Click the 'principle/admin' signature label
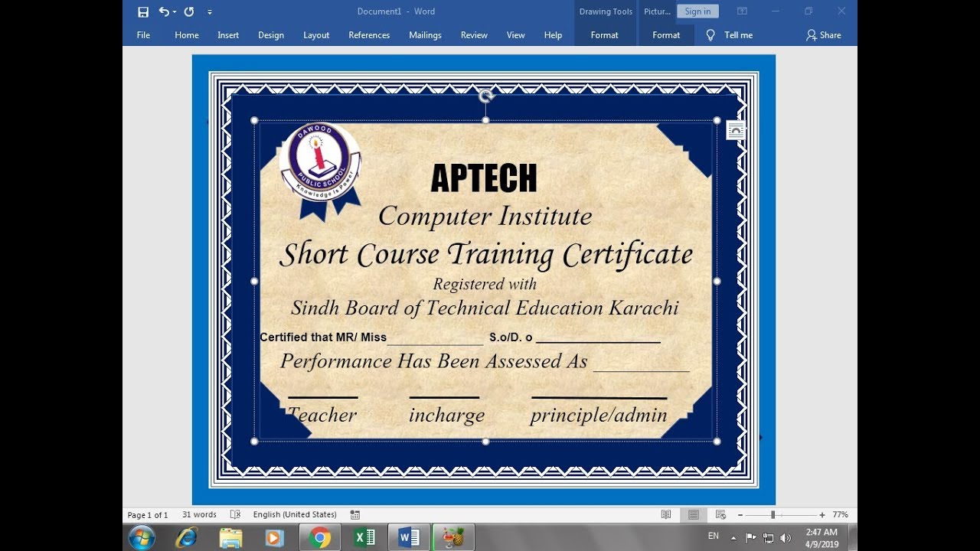Viewport: 980px width, 551px height. click(599, 416)
